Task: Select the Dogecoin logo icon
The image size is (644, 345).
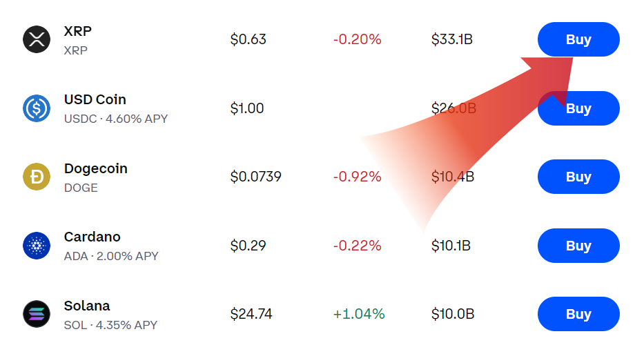Action: (x=37, y=177)
